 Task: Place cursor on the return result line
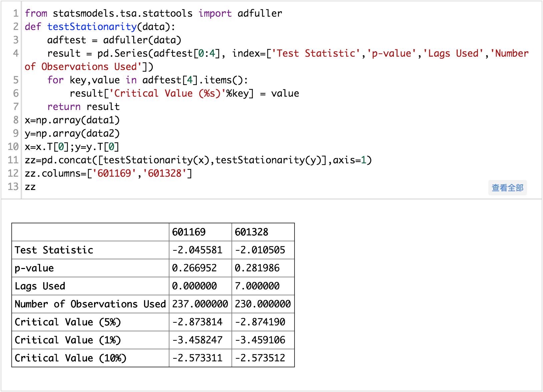(83, 107)
